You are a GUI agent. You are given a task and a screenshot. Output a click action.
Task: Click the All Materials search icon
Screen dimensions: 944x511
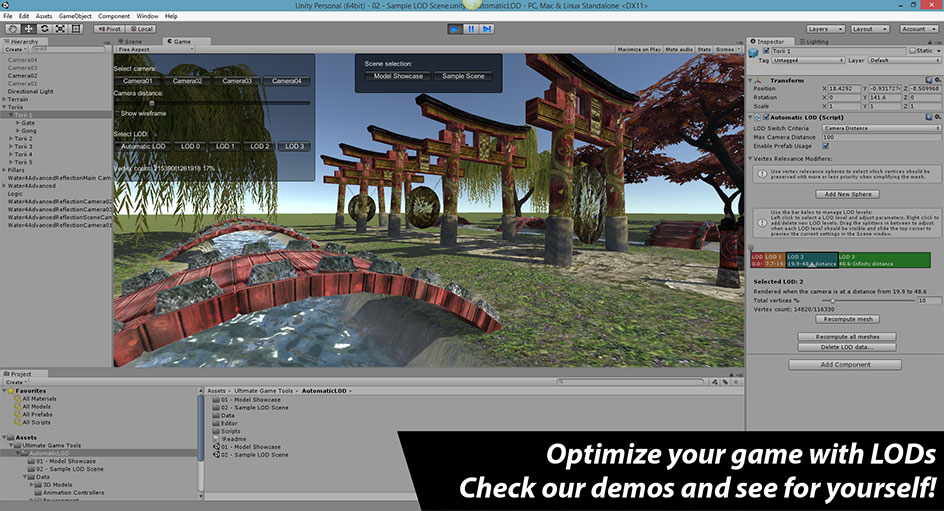[17, 398]
